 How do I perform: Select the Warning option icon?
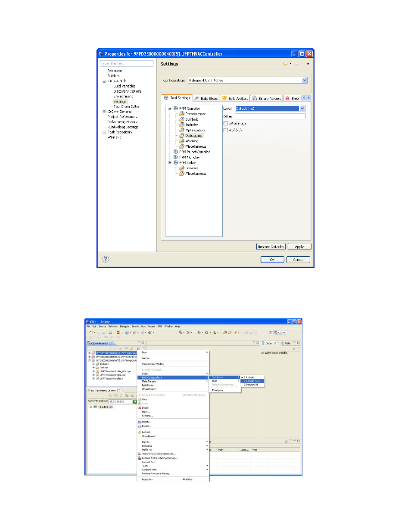[x=182, y=141]
